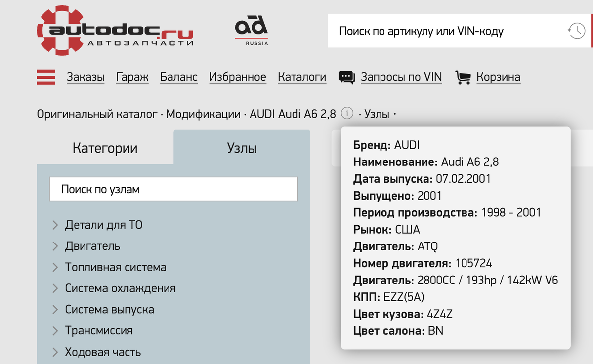Focus the 'Поиск по узлам' search field
This screenshot has width=593, height=364.
[173, 189]
